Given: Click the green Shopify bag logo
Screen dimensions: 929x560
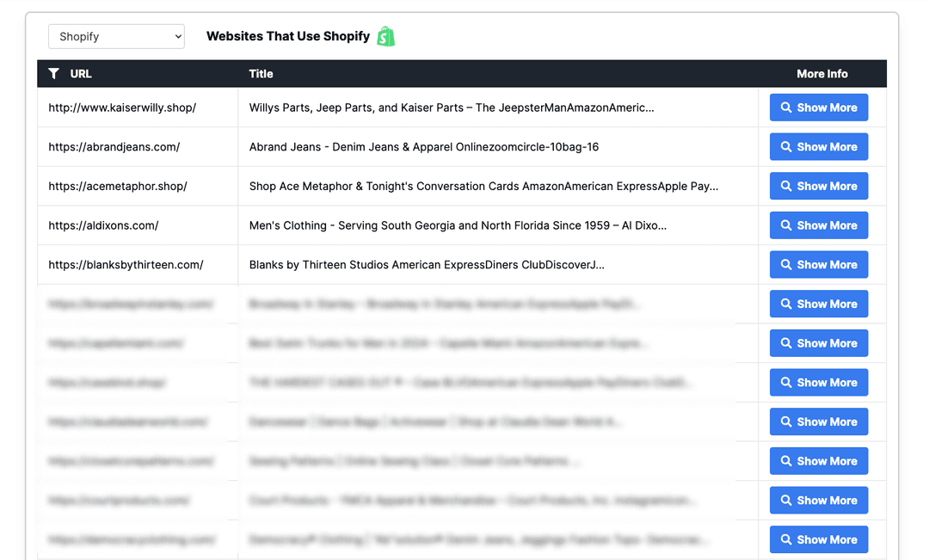Looking at the screenshot, I should 386,36.
